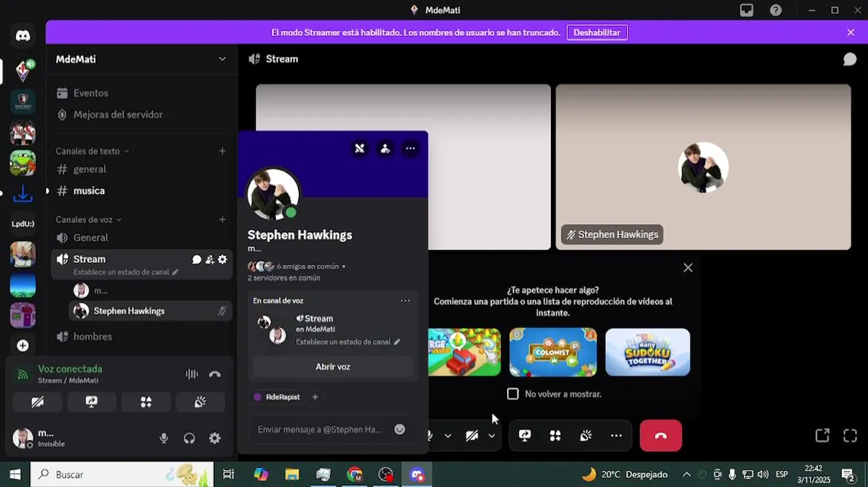Collapse the Canales de texto category
Viewport: 868px width, 487px height.
(92, 151)
